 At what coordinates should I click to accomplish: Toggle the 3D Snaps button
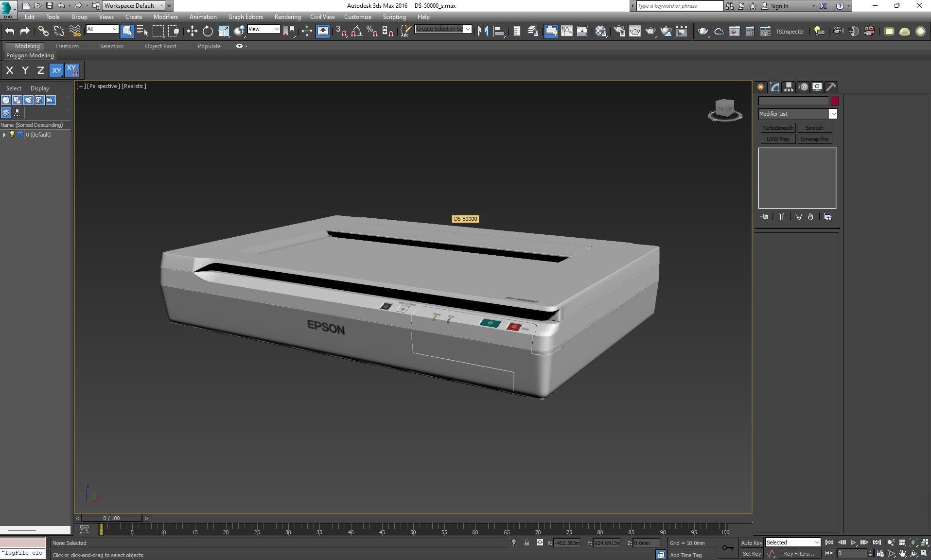tap(341, 31)
